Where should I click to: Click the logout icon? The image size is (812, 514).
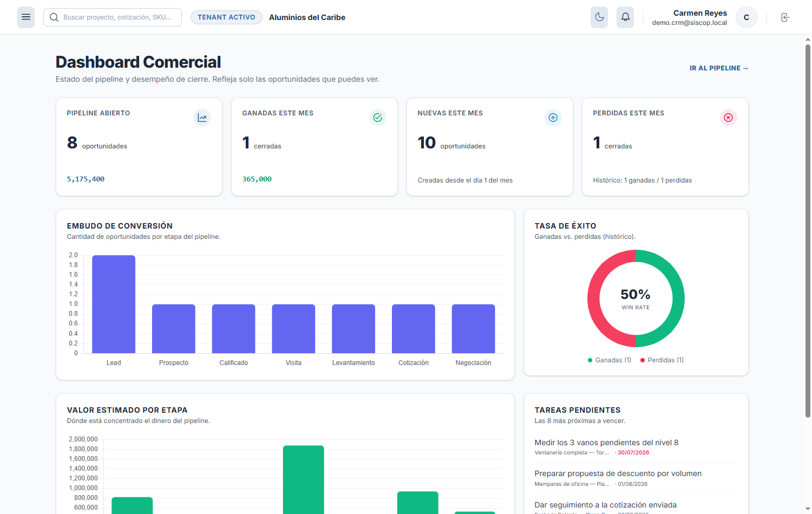[785, 17]
